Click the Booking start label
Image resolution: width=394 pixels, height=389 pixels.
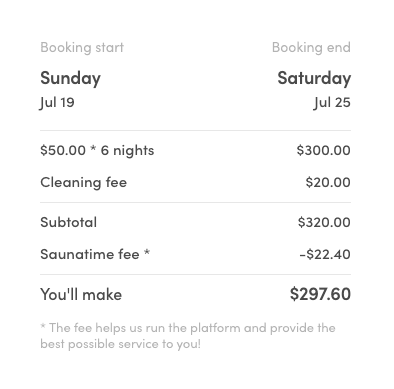pos(82,47)
